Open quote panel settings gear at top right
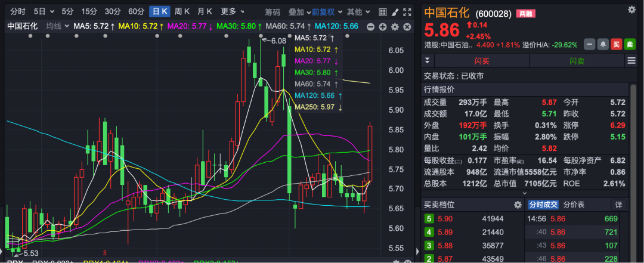This screenshot has height=263, width=644. click(x=631, y=9)
